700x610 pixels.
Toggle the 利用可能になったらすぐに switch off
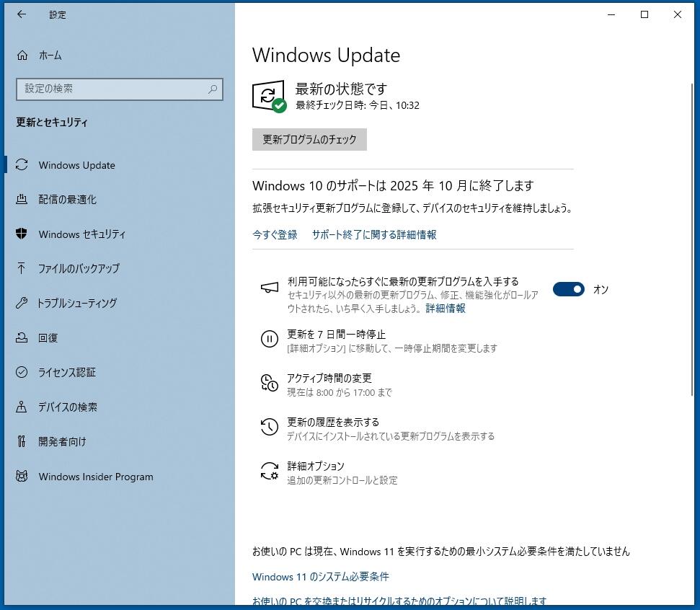click(x=568, y=289)
